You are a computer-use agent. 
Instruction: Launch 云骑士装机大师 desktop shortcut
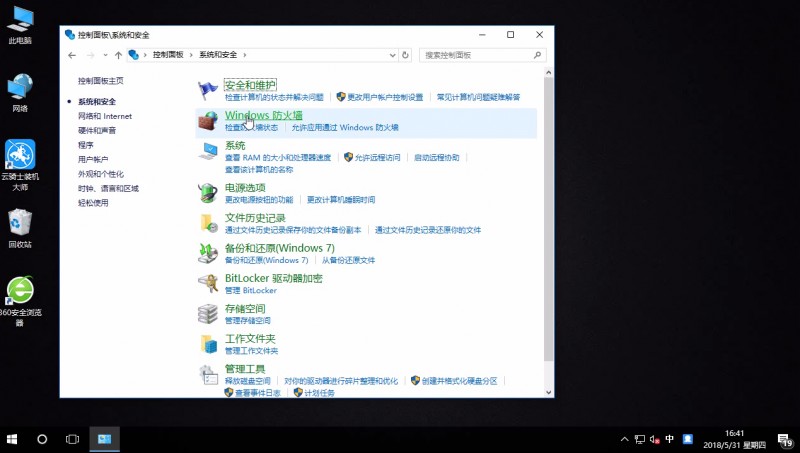coord(20,165)
